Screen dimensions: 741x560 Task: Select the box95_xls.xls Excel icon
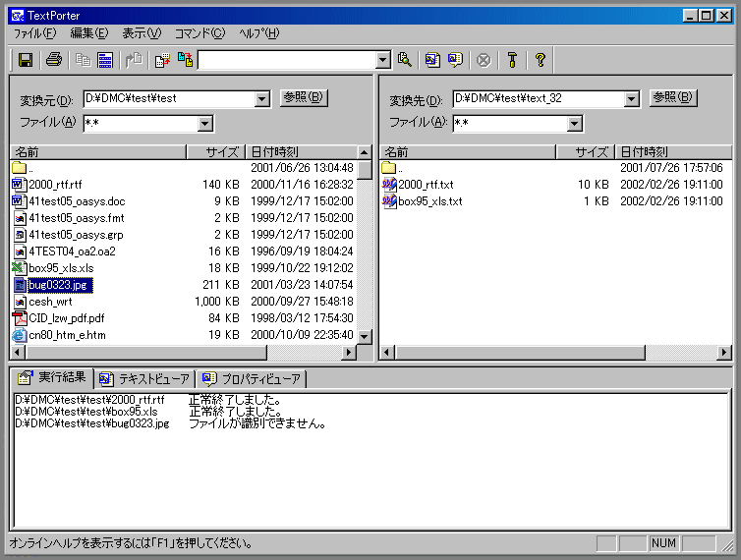[x=19, y=268]
